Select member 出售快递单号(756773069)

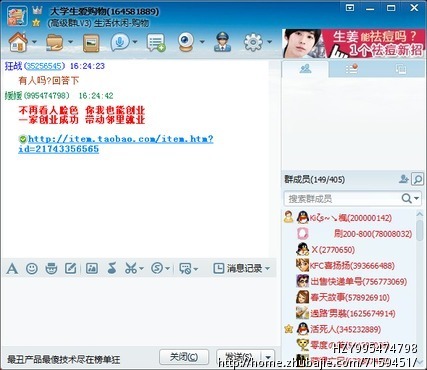pyautogui.click(x=351, y=281)
